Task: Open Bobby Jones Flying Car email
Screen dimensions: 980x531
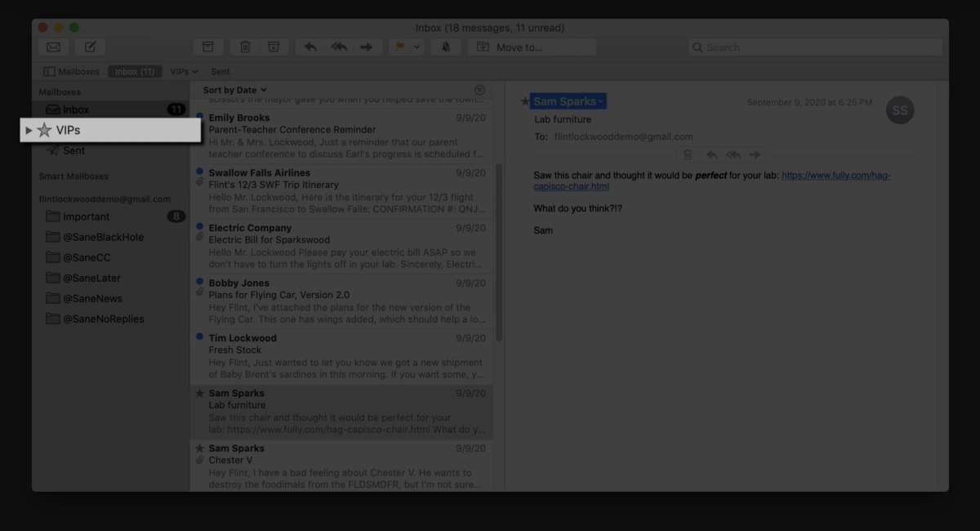Action: pos(341,301)
